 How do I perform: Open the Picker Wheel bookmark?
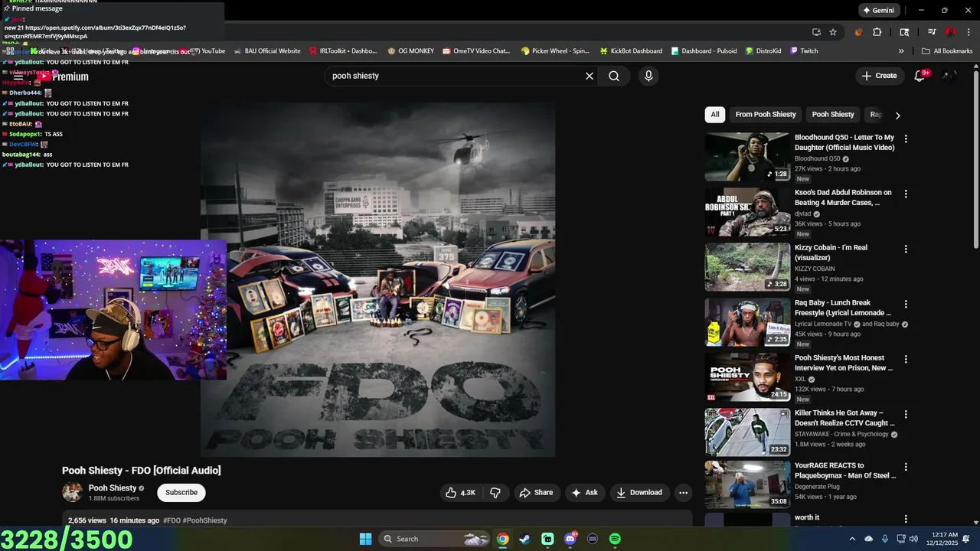point(555,51)
